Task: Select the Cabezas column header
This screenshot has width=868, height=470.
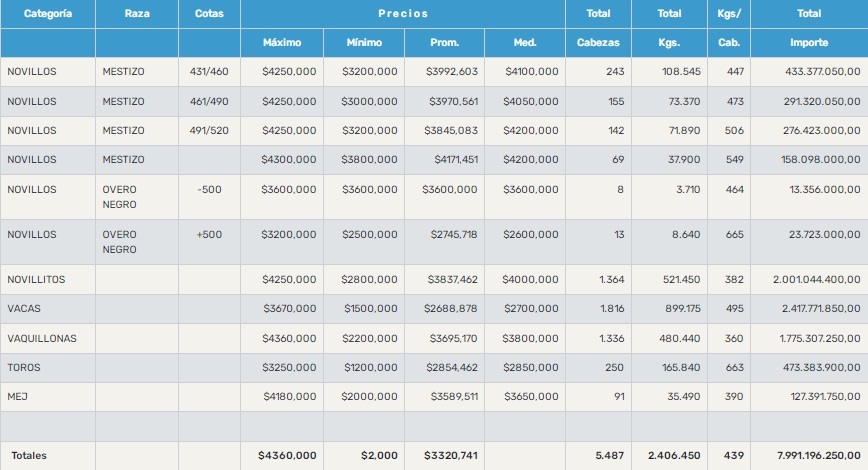Action: (598, 43)
